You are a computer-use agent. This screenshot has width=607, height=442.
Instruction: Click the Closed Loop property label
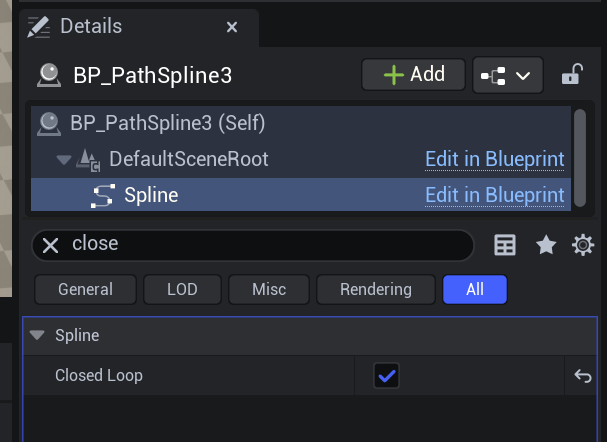pyautogui.click(x=99, y=375)
